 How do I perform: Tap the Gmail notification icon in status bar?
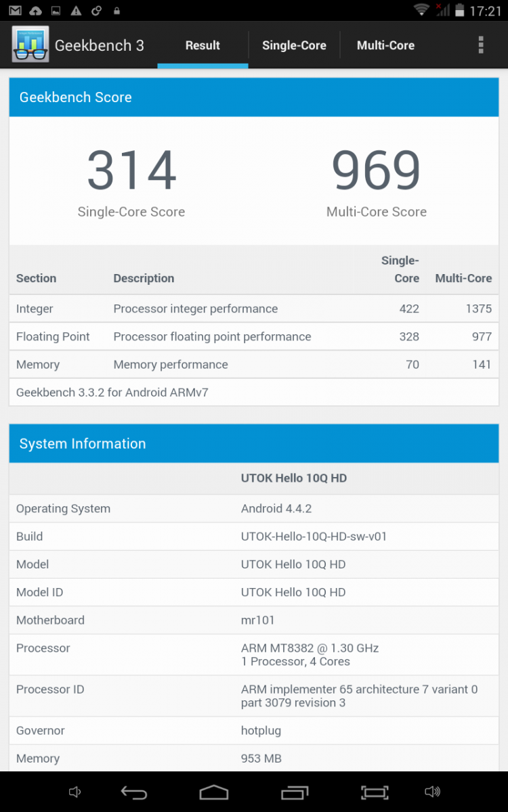tap(15, 11)
